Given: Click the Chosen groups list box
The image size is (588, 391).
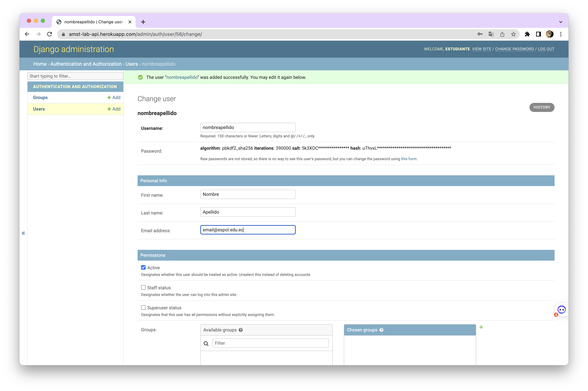Looking at the screenshot, I should pyautogui.click(x=410, y=350).
